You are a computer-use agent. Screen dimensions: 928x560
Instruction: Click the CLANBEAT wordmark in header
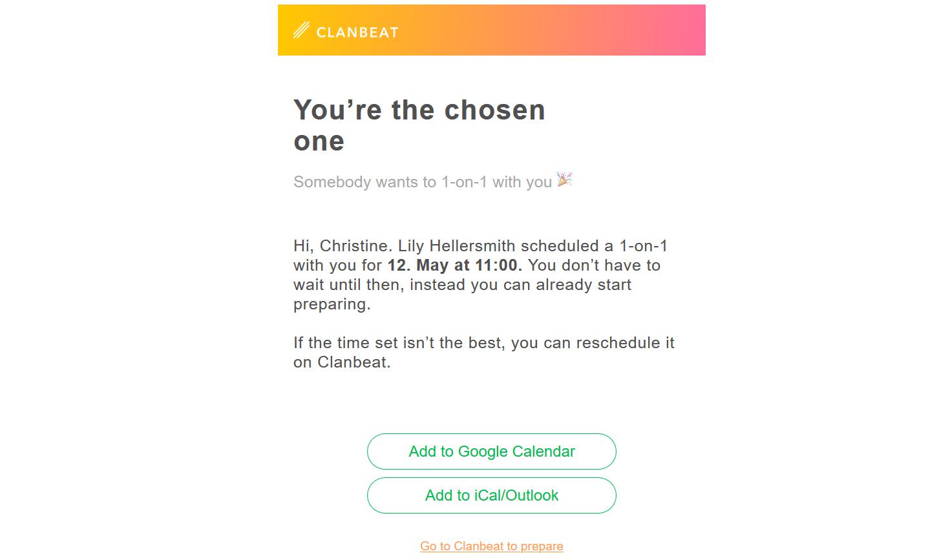pos(357,32)
